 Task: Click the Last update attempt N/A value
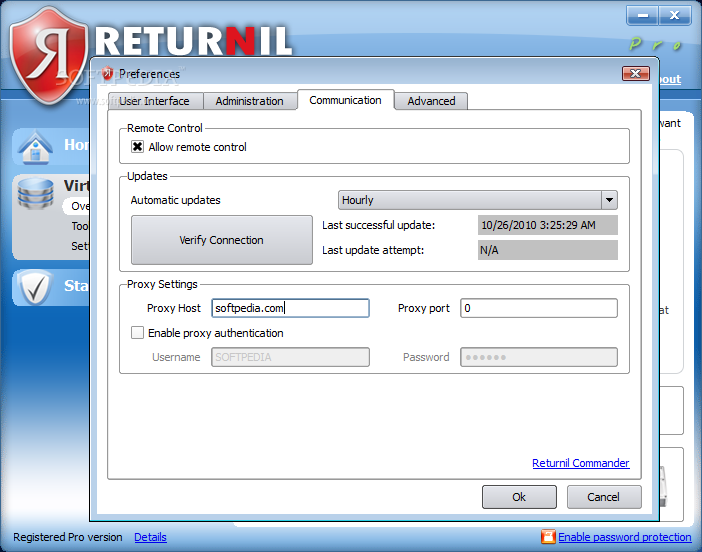pyautogui.click(x=548, y=250)
